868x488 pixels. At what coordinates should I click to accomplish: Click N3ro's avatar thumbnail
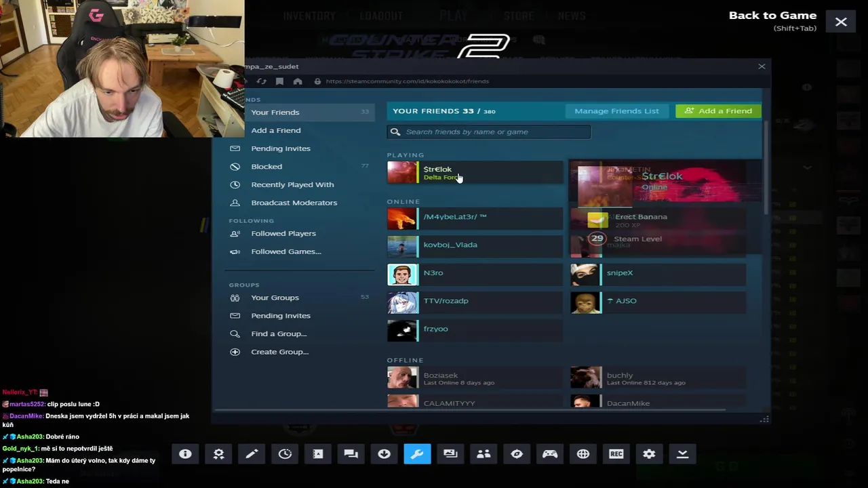point(403,274)
